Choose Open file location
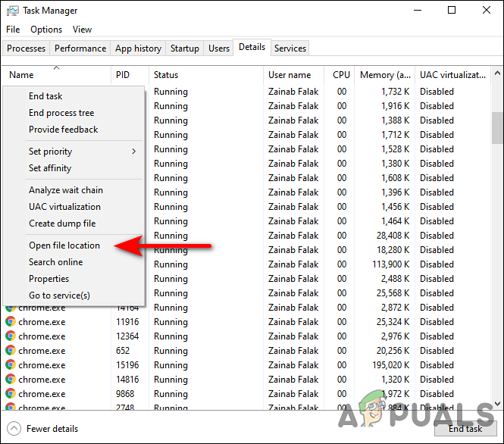The height and width of the screenshot is (444, 504). click(x=74, y=245)
